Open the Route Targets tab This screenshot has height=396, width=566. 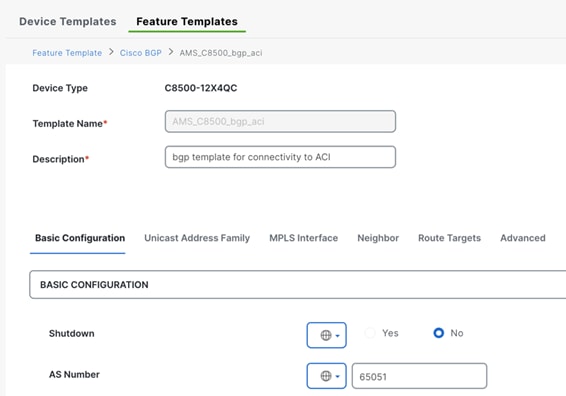tap(449, 238)
